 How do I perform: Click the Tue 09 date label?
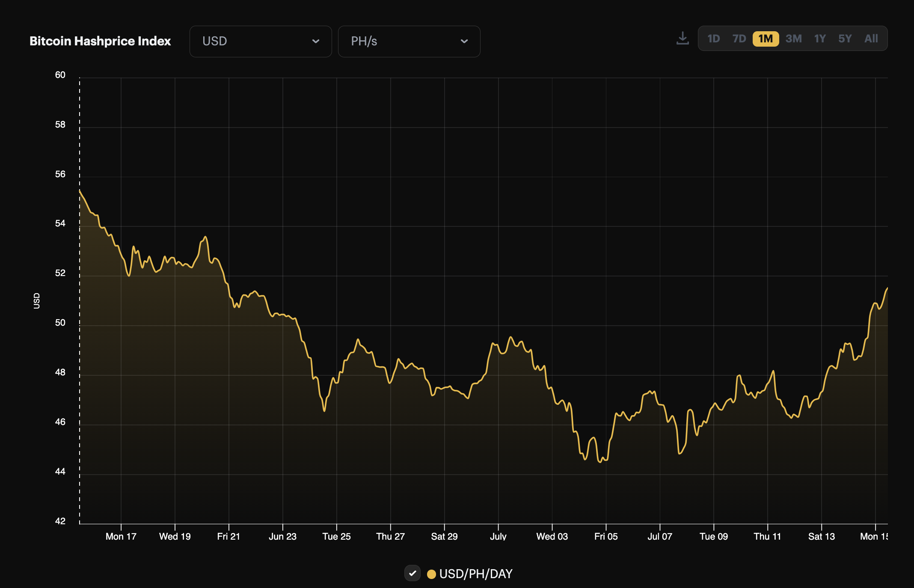(714, 537)
